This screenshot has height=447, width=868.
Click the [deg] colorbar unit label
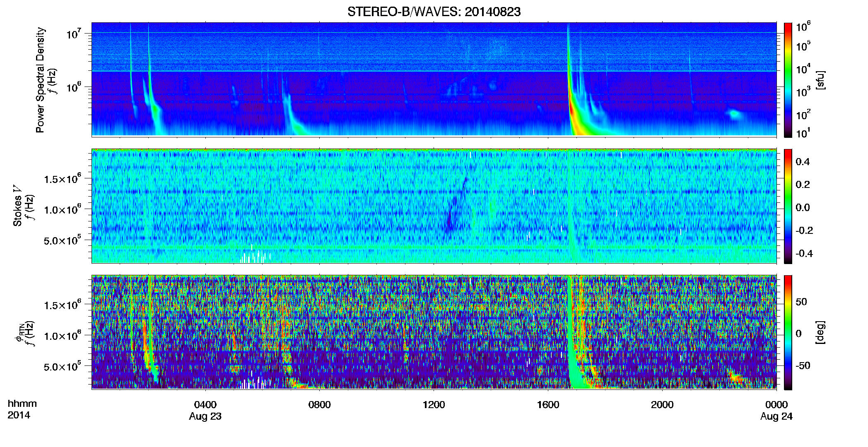click(820, 332)
